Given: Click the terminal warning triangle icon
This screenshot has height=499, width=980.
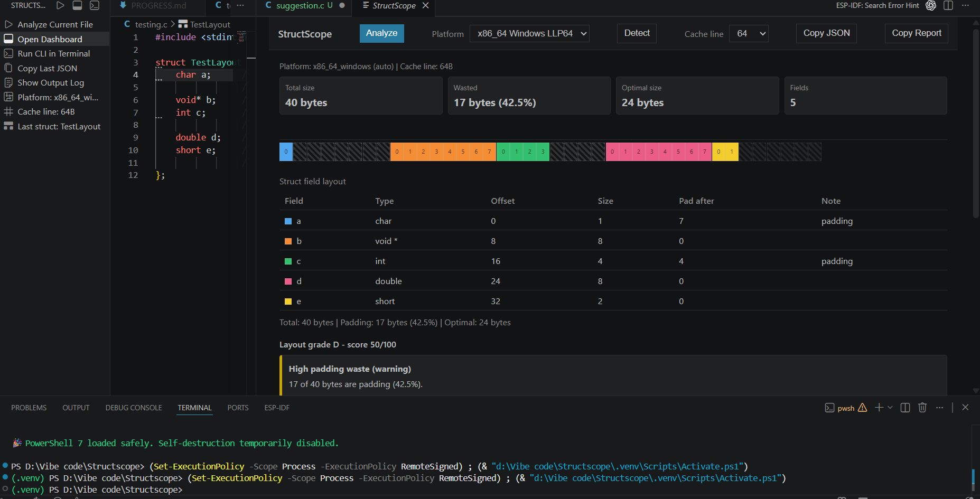Looking at the screenshot, I should (x=862, y=408).
